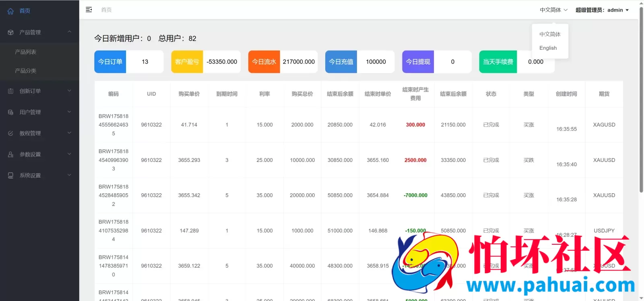
Task: Click the 今日订单 blue card
Action: point(110,62)
